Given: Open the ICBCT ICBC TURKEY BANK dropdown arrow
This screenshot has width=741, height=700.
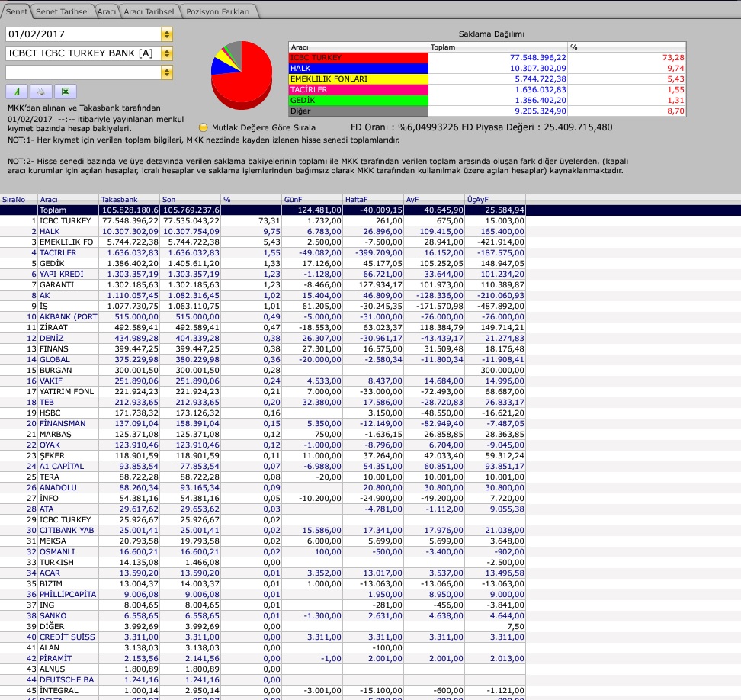Looking at the screenshot, I should (x=166, y=53).
